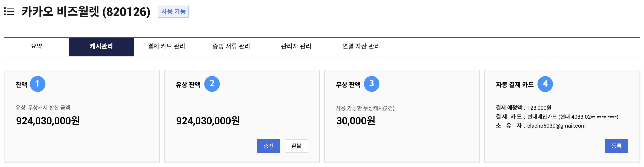
Task: Click the owner email clacho6030@gmail.com
Action: 556,126
